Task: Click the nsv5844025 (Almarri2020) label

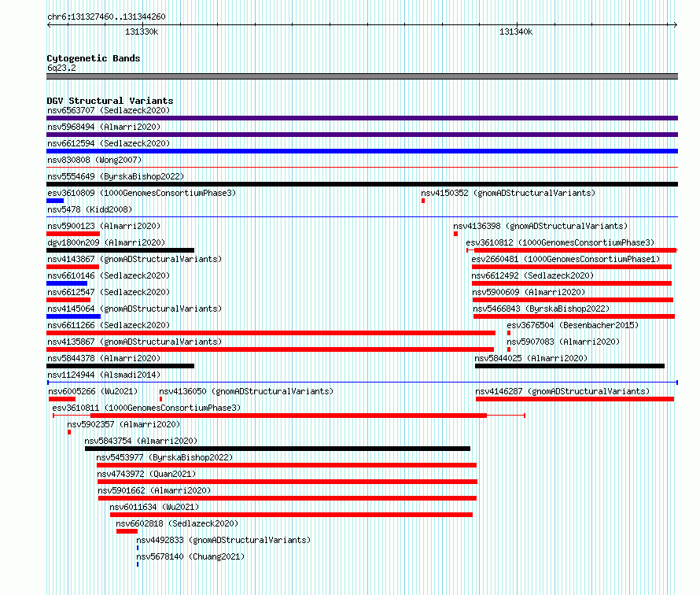Action: (531, 358)
